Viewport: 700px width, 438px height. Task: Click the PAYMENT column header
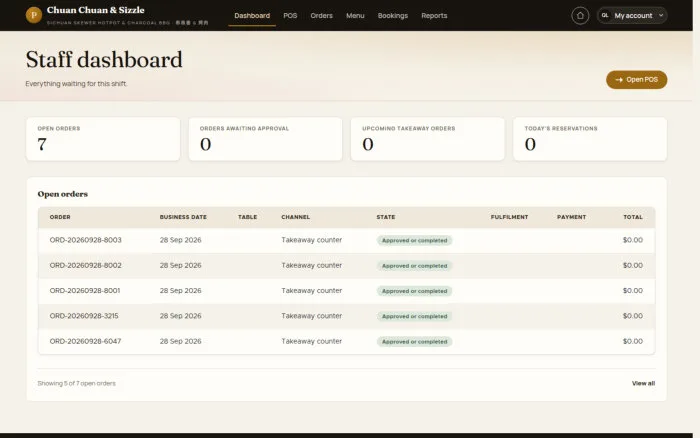tap(571, 217)
